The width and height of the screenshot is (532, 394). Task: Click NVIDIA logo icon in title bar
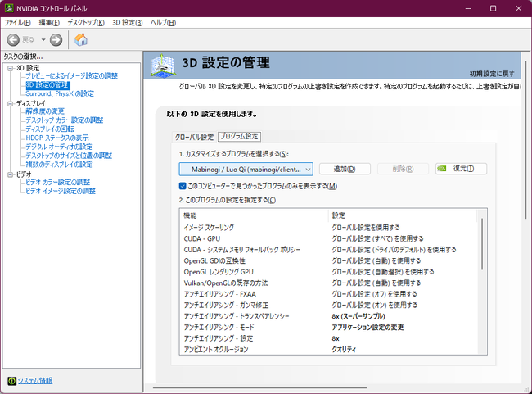click(9, 8)
